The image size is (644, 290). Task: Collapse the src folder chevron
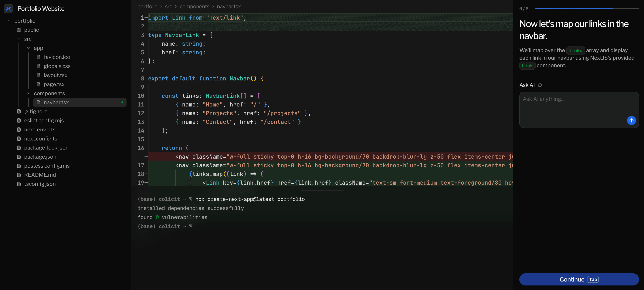click(x=19, y=39)
